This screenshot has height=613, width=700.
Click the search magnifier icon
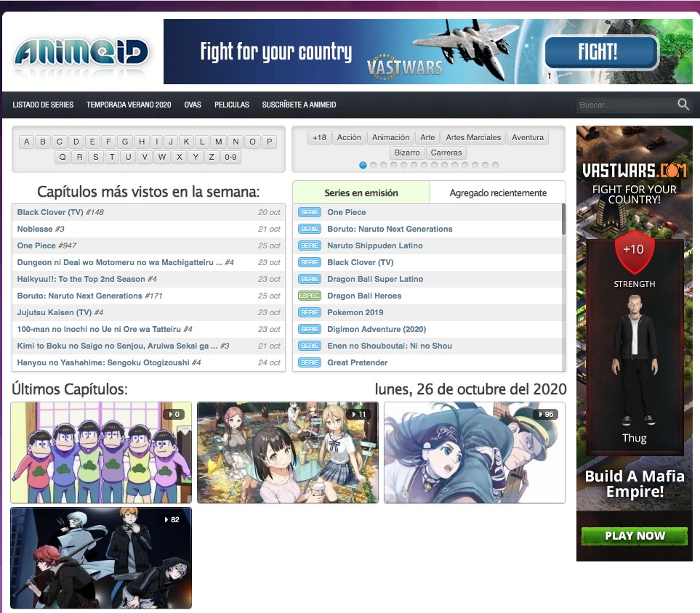[x=683, y=105]
